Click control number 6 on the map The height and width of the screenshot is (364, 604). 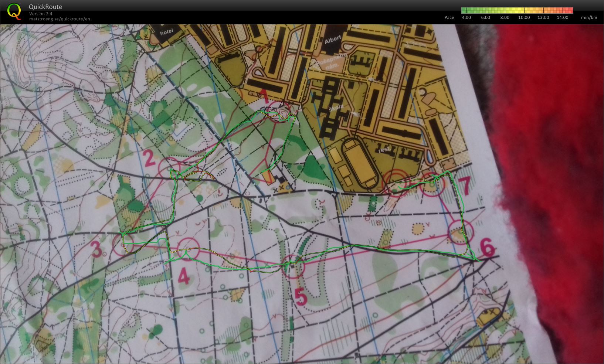(488, 248)
